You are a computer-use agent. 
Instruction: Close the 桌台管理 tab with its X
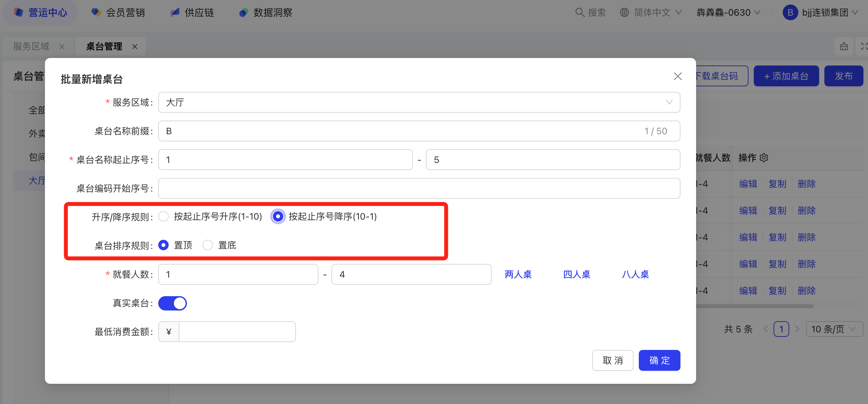[135, 47]
